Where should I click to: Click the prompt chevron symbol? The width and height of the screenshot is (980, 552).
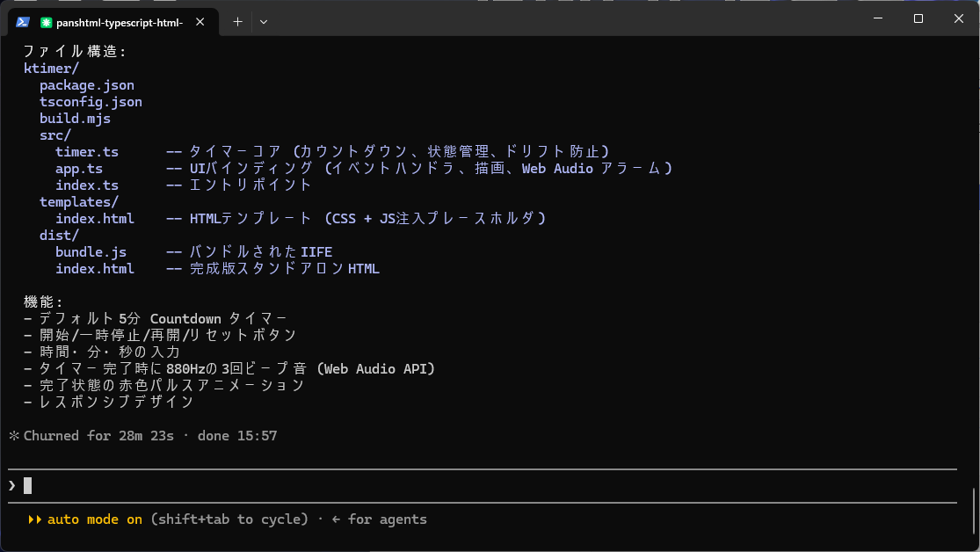[x=12, y=486]
